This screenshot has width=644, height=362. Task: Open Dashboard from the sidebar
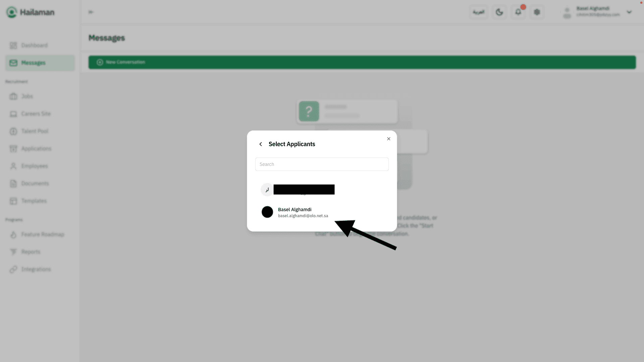(34, 45)
